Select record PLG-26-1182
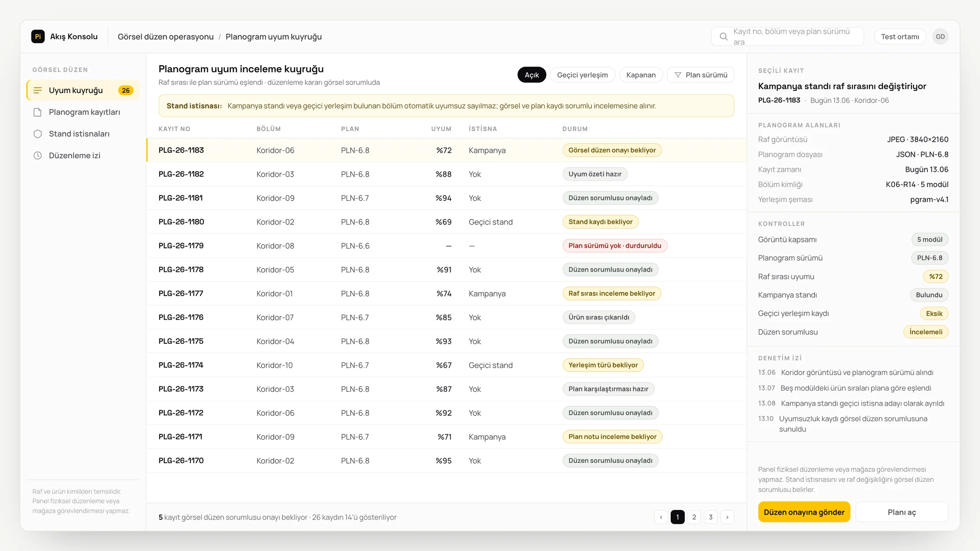980x551 pixels. click(446, 174)
